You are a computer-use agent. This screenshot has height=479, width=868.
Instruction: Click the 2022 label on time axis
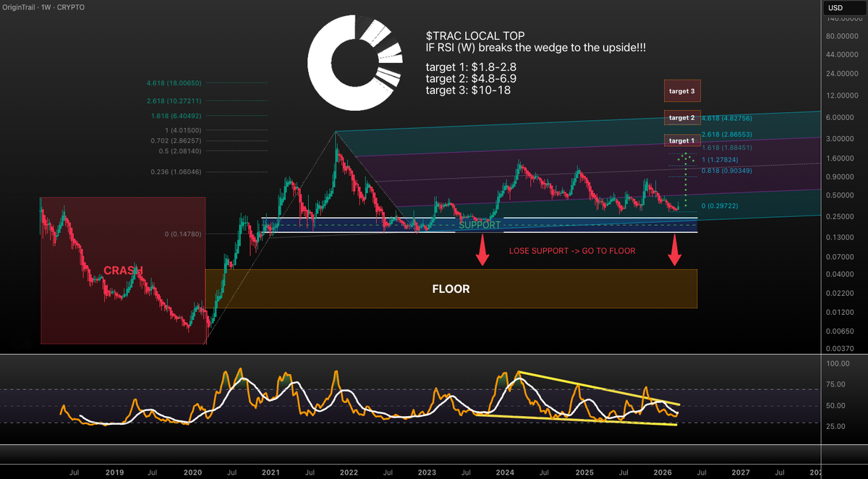click(x=349, y=472)
